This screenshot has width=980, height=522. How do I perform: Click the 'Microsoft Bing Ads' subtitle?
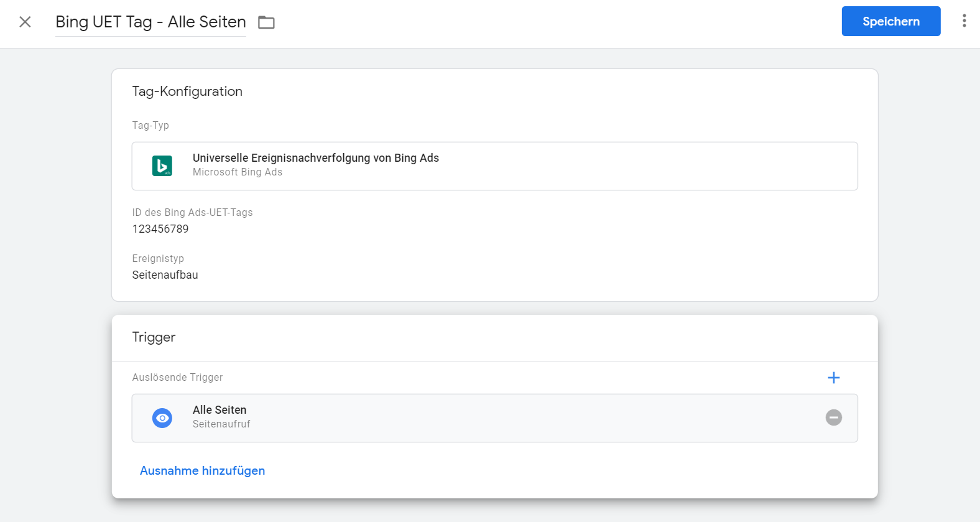coord(237,172)
